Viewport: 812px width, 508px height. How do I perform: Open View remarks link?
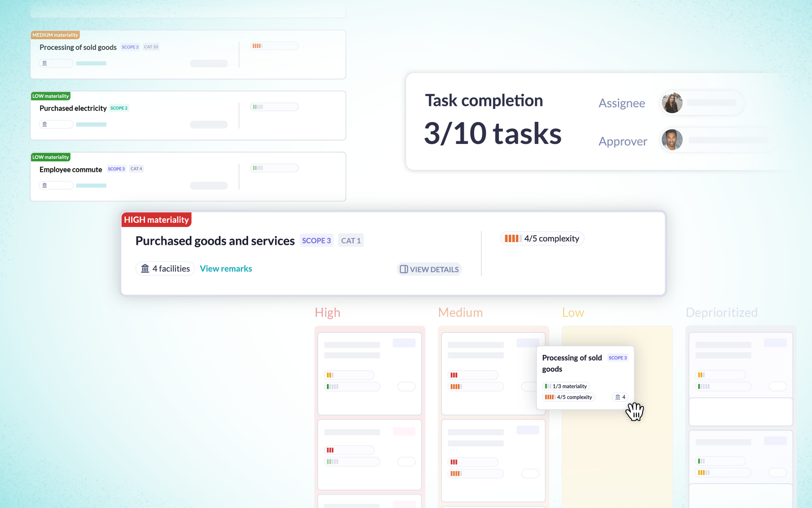click(x=226, y=269)
